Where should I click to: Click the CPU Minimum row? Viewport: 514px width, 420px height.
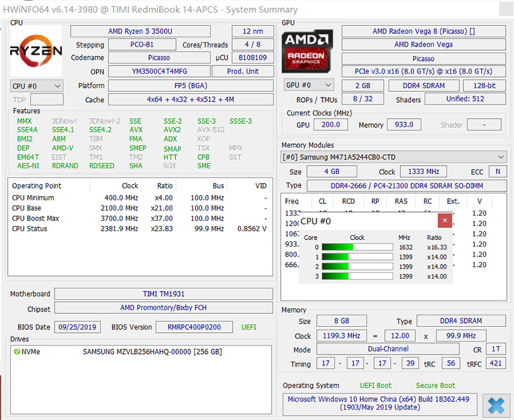point(139,198)
